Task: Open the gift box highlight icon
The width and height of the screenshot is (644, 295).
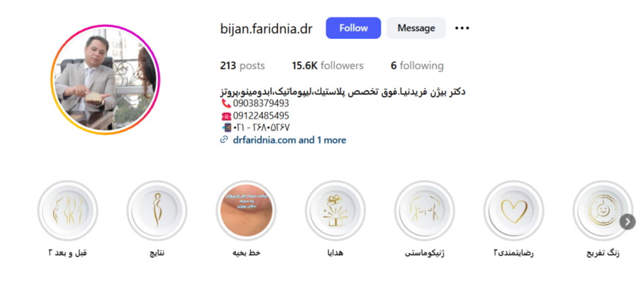Action: click(x=335, y=211)
